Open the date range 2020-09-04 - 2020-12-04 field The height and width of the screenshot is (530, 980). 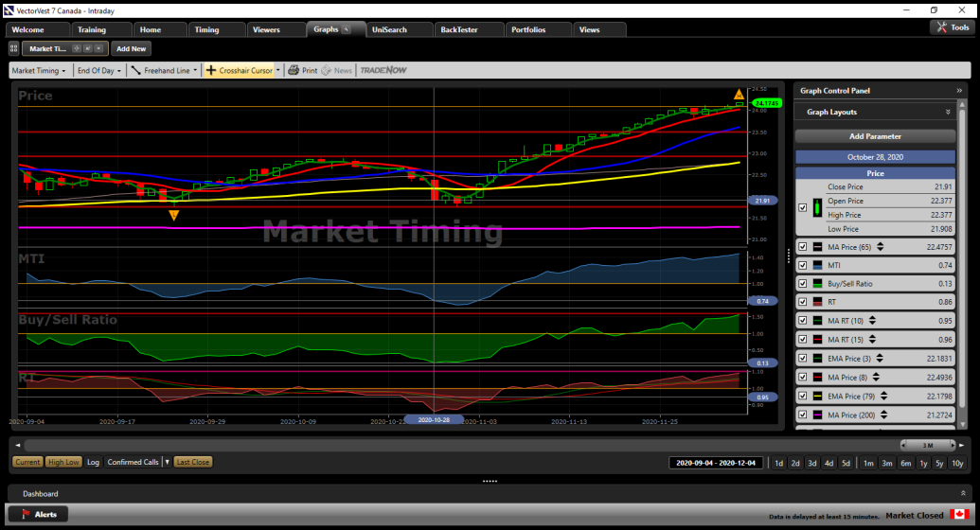coord(716,463)
